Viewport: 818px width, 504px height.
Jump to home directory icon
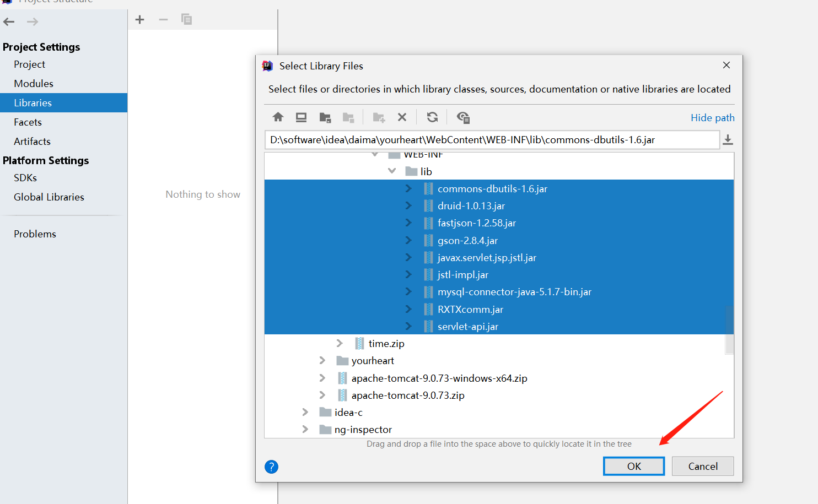[278, 117]
